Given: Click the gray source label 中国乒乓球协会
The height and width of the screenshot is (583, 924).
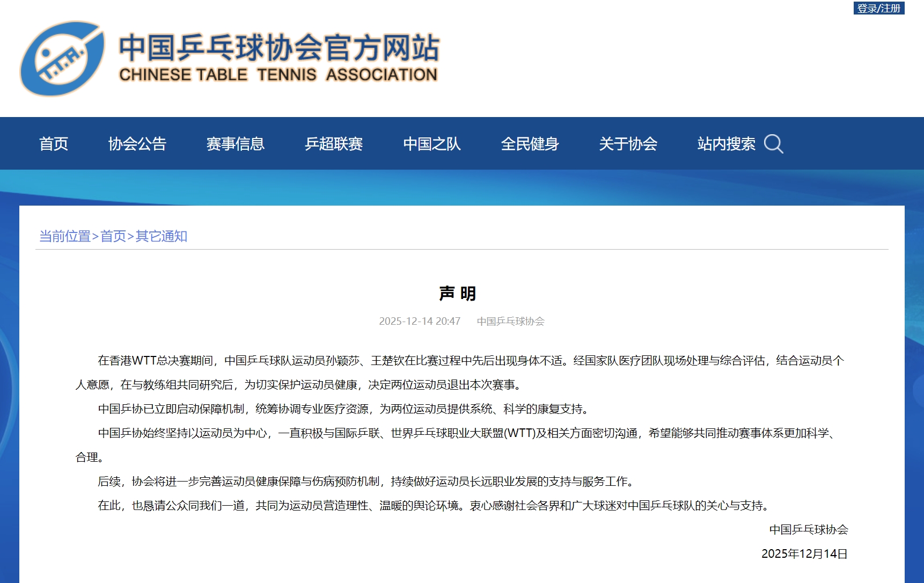Looking at the screenshot, I should (510, 321).
